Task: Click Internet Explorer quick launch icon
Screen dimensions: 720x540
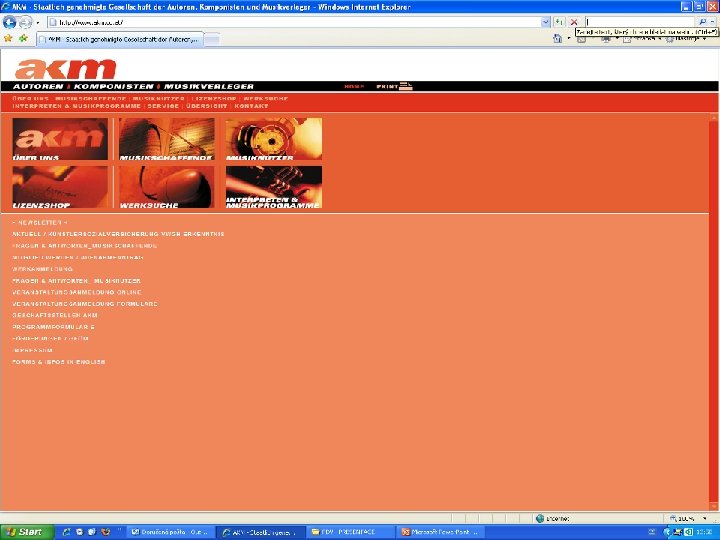Action: [x=66, y=532]
